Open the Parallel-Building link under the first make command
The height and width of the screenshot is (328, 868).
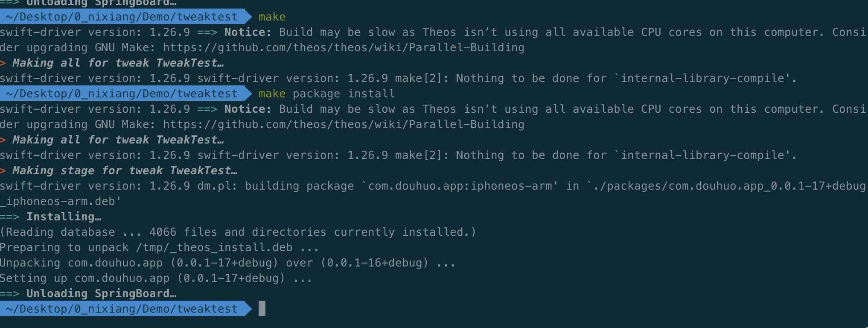pos(344,47)
